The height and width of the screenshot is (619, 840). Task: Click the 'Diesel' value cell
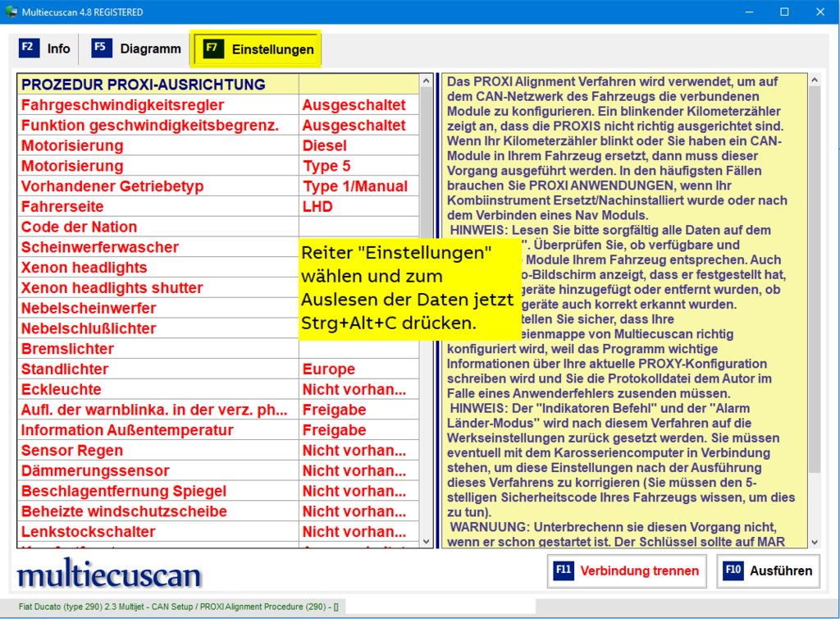coord(359,146)
